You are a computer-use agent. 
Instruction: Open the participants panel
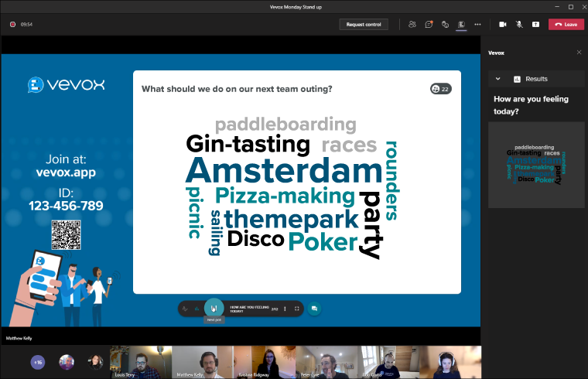(x=412, y=24)
